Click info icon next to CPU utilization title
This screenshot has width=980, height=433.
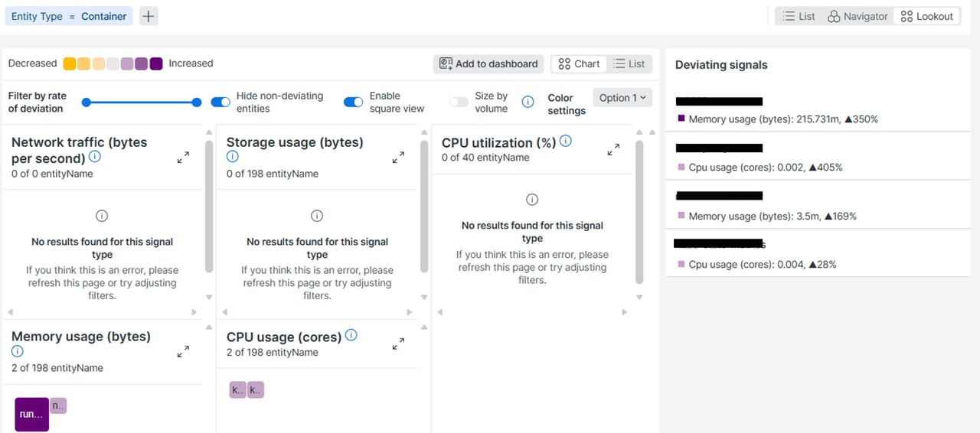click(565, 142)
